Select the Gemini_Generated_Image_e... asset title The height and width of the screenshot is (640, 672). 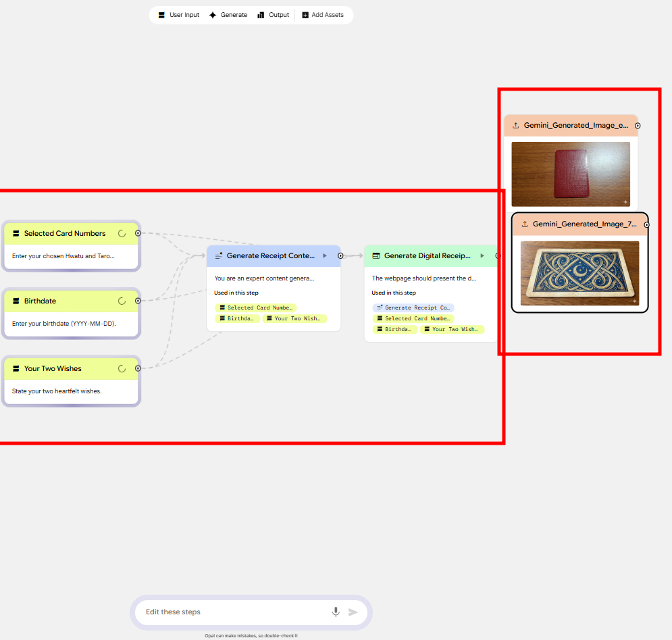[x=576, y=125]
